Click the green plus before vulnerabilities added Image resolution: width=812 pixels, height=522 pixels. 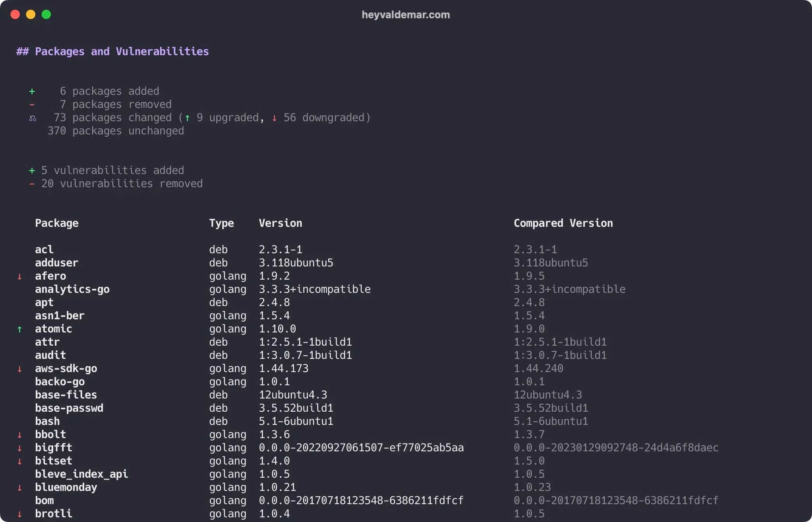pos(32,171)
